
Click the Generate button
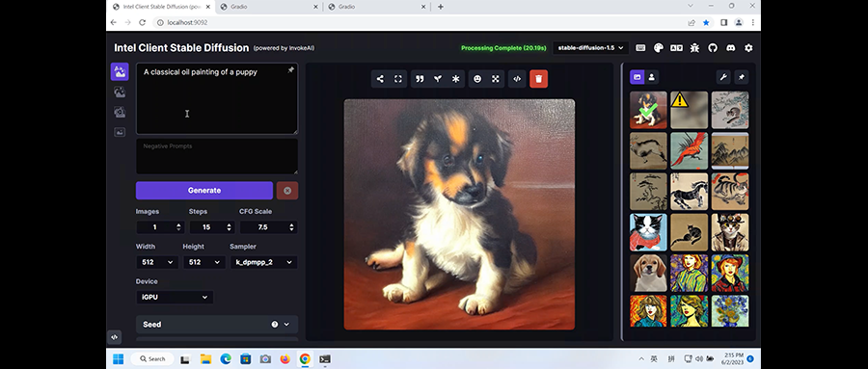[204, 191]
